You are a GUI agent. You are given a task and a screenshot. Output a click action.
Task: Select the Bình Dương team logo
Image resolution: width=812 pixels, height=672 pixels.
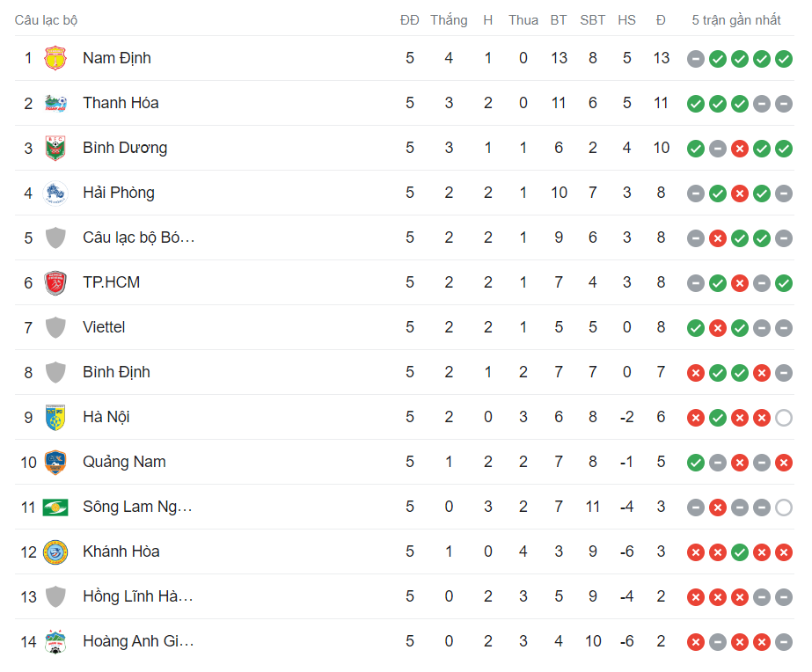[55, 148]
